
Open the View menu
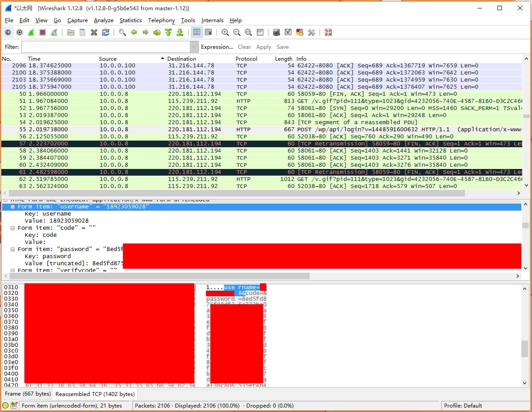[x=41, y=20]
